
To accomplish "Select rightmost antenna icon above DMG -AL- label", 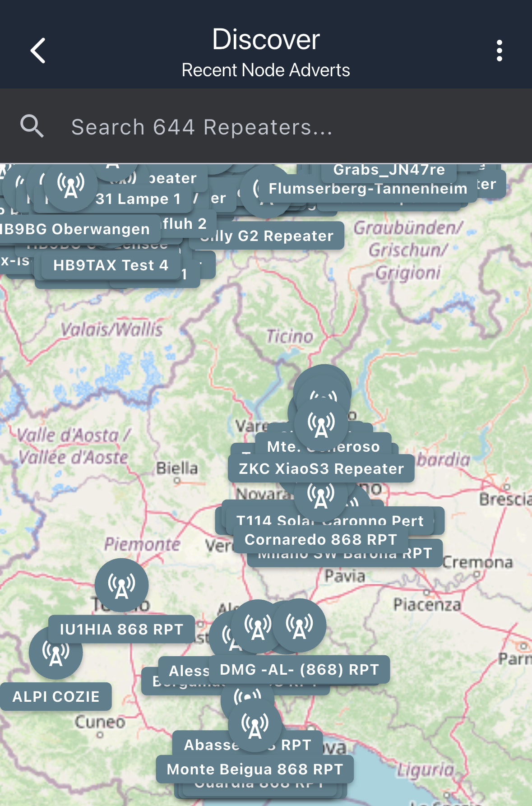I will point(299,625).
